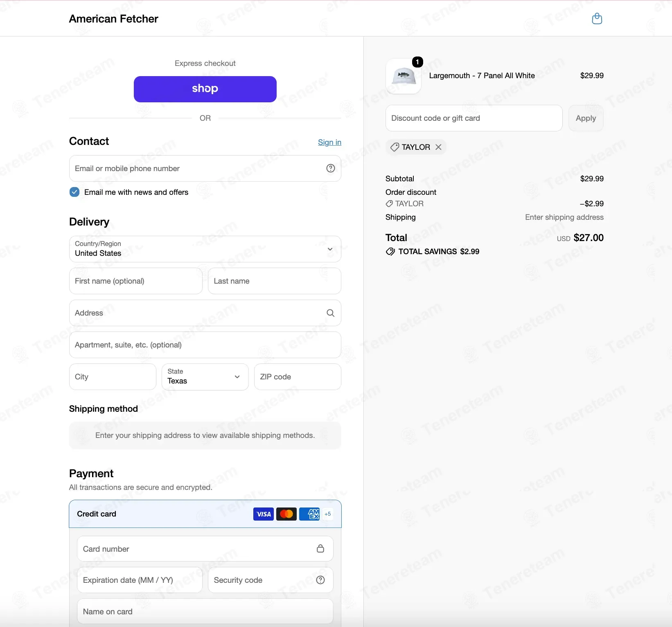Focus the Name on card field
Image resolution: width=672 pixels, height=627 pixels.
(205, 611)
